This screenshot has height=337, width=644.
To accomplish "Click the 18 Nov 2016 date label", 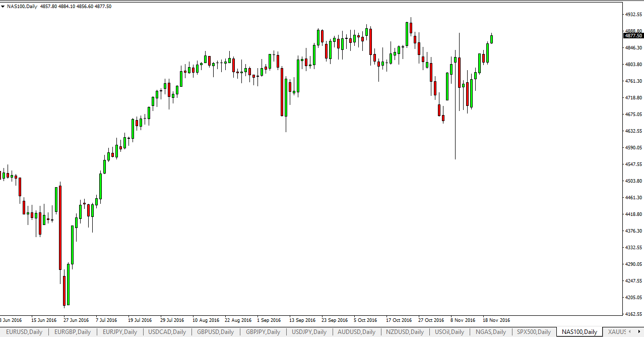I will coord(496,320).
